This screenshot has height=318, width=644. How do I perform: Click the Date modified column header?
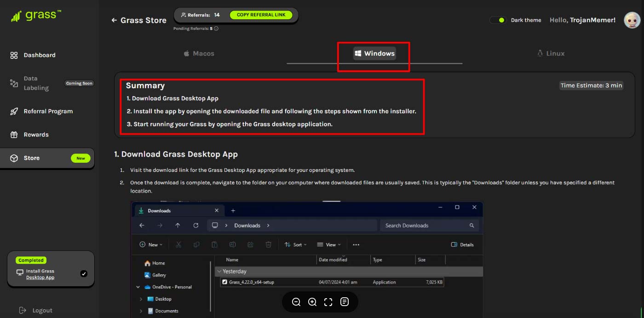(x=333, y=260)
